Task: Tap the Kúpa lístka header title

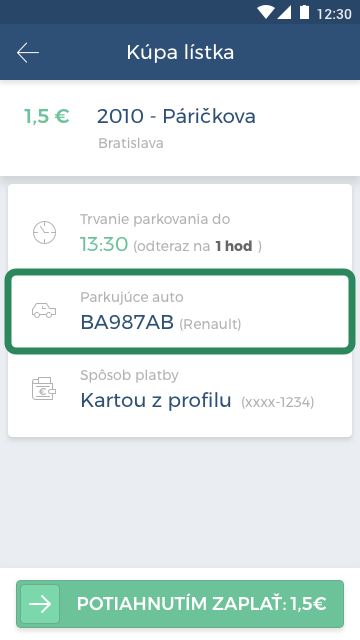Action: click(x=180, y=52)
